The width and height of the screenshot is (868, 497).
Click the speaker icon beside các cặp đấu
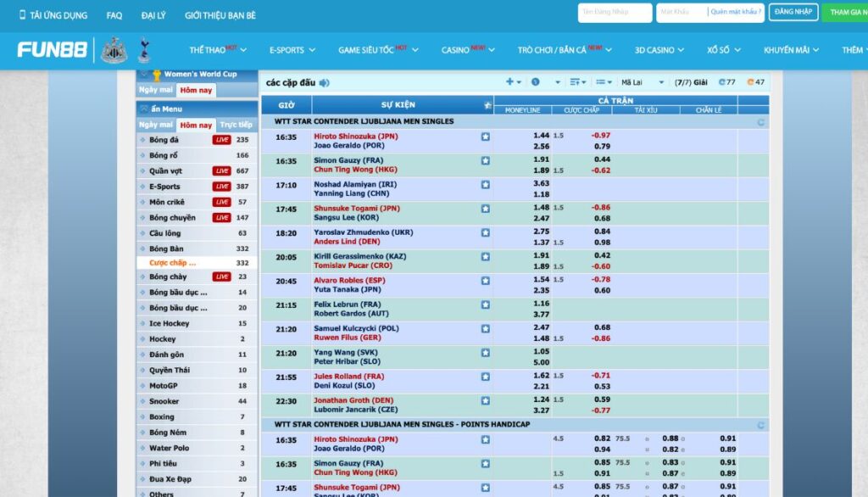tap(325, 82)
